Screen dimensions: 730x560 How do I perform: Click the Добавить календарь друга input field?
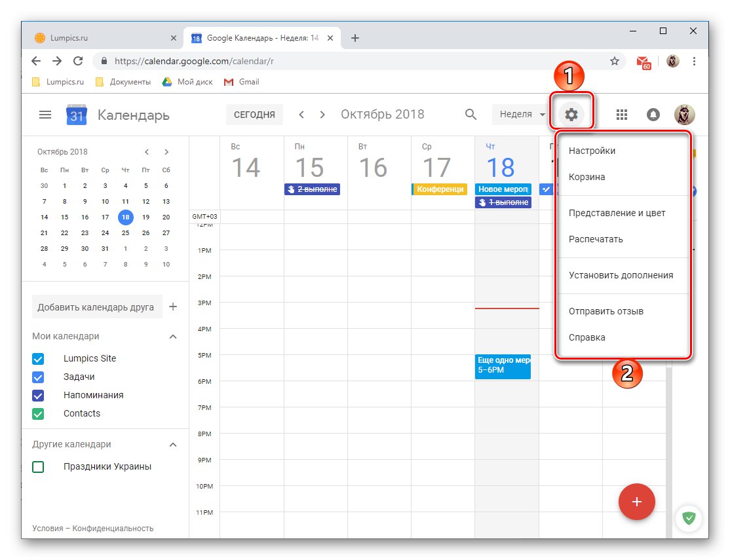(97, 306)
